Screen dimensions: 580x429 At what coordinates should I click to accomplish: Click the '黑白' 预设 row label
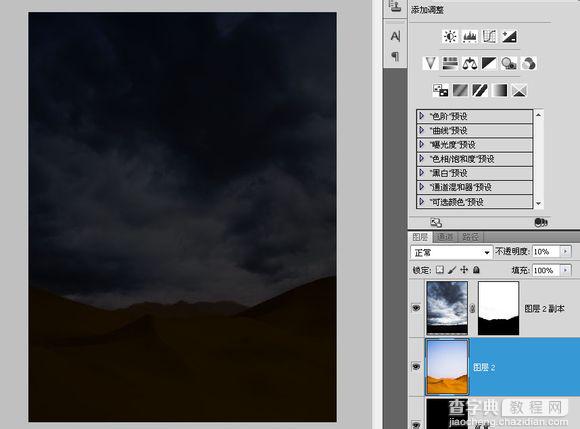[x=448, y=173]
